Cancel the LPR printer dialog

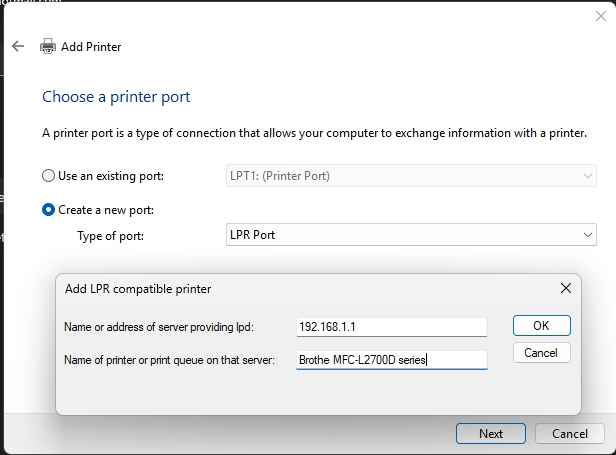pyautogui.click(x=542, y=353)
